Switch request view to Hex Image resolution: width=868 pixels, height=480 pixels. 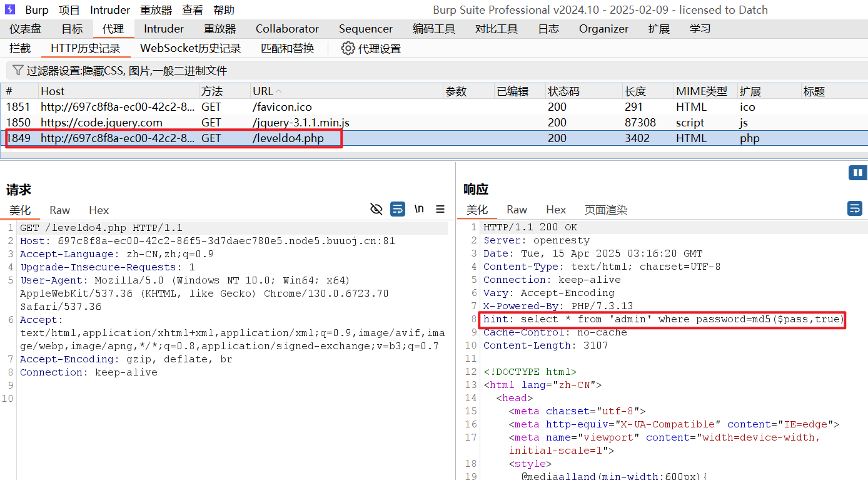click(x=99, y=210)
